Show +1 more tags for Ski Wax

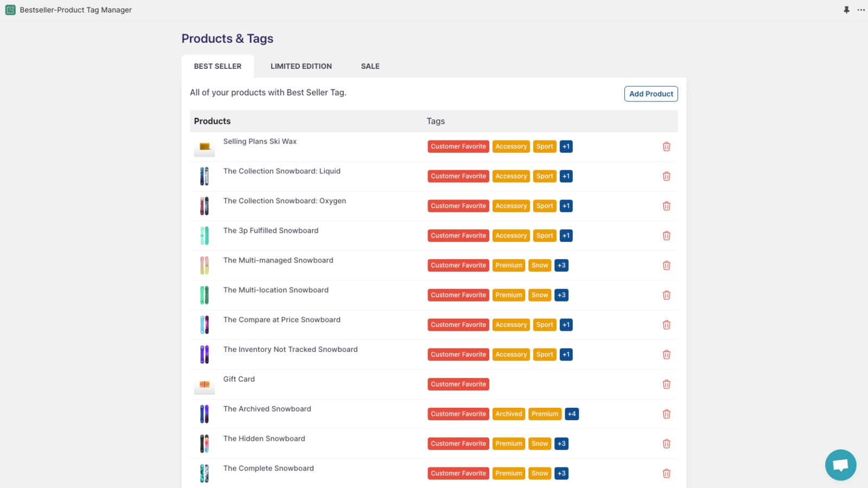(x=566, y=146)
